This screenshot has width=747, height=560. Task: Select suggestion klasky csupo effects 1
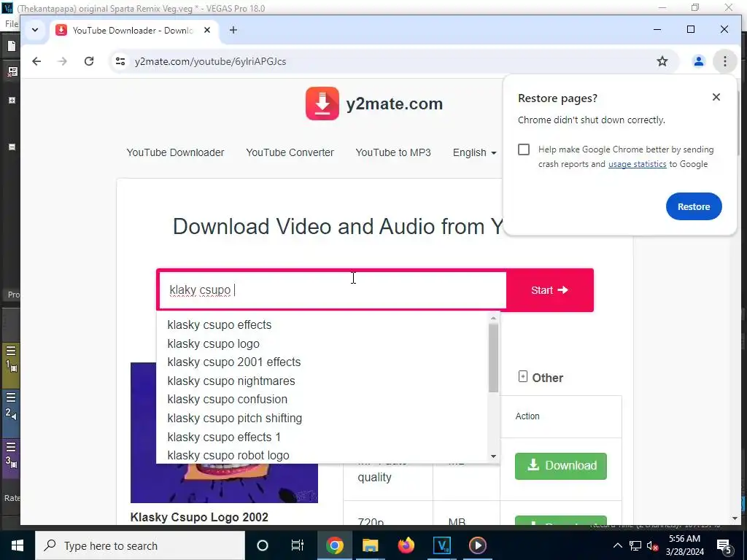pos(322,437)
